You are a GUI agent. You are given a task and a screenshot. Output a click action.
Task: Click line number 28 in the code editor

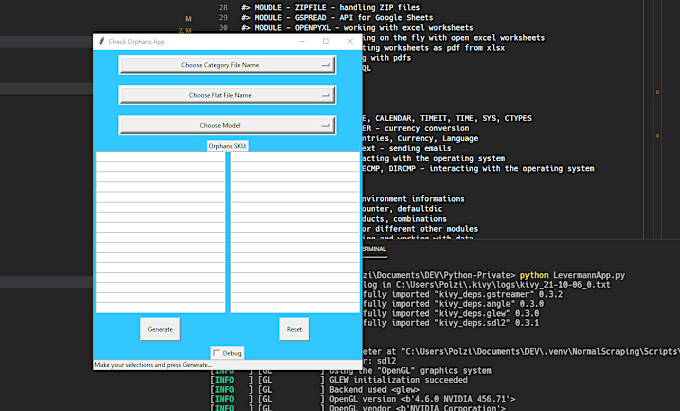tap(223, 7)
